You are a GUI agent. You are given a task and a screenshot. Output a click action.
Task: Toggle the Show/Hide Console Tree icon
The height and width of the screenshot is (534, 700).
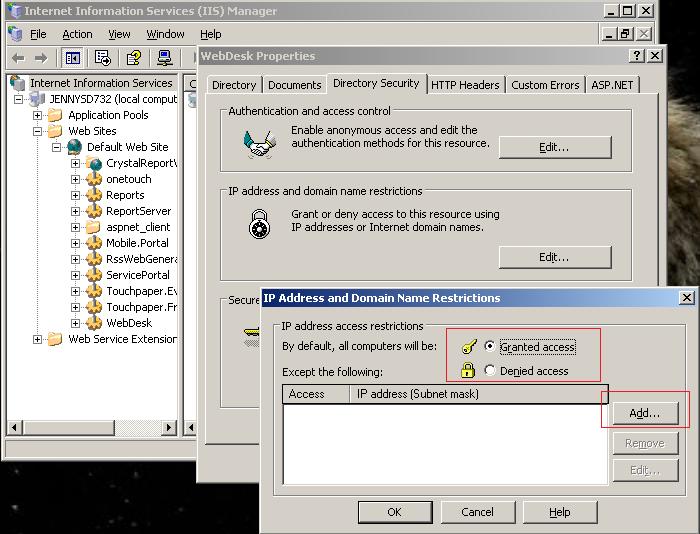click(73, 59)
